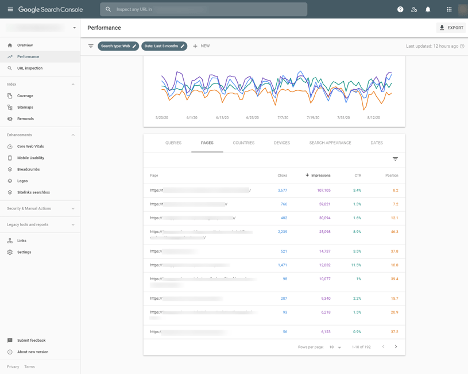Open the Terms link

tap(29, 367)
